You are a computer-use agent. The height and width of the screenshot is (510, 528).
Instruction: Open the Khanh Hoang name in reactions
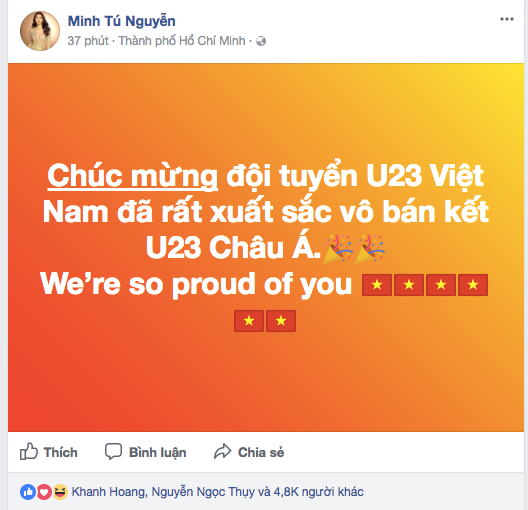tap(109, 492)
